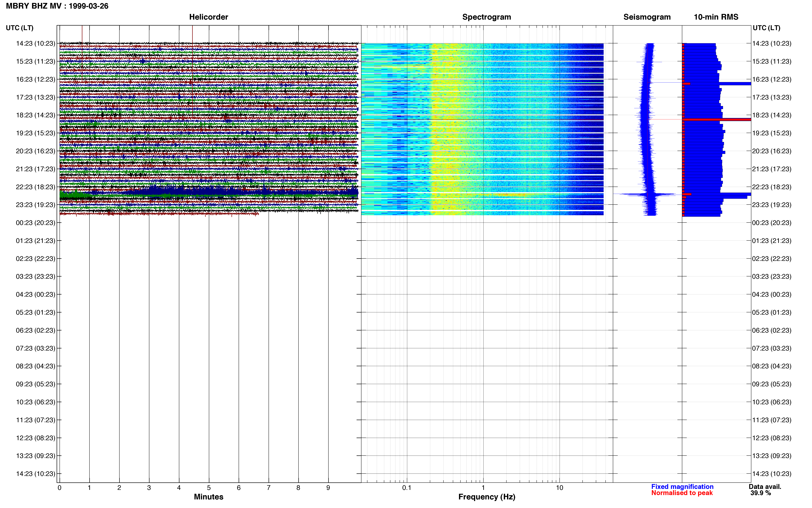Click the 'Data avail.' label

[765, 486]
